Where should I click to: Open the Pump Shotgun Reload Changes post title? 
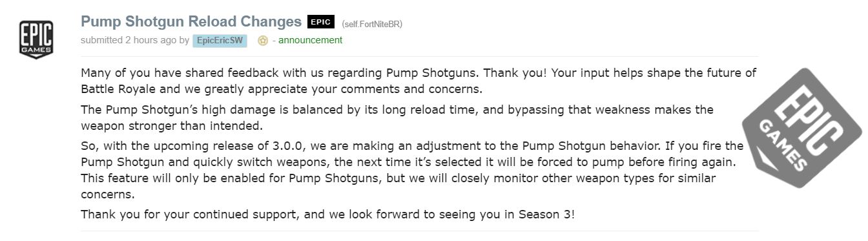point(191,21)
